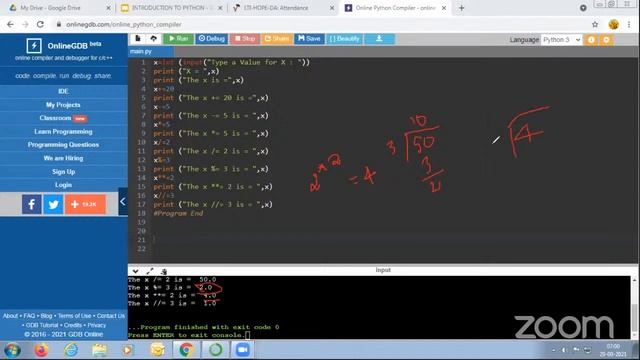This screenshot has width=640, height=360.
Task: Share on Twitter icon
Action: pos(53,204)
